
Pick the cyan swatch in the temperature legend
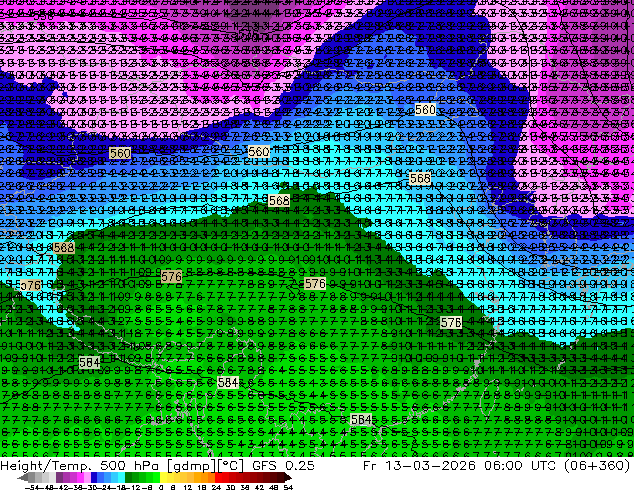pyautogui.click(x=121, y=478)
